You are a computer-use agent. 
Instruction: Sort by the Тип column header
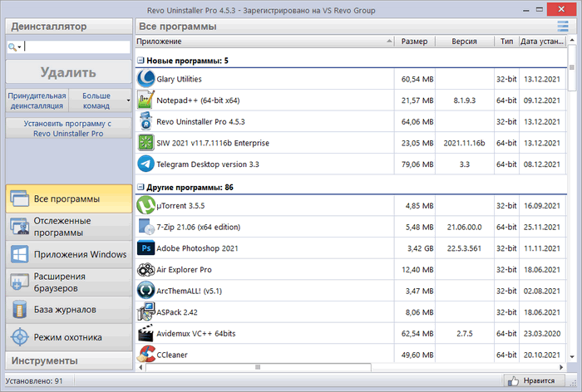[x=506, y=42]
